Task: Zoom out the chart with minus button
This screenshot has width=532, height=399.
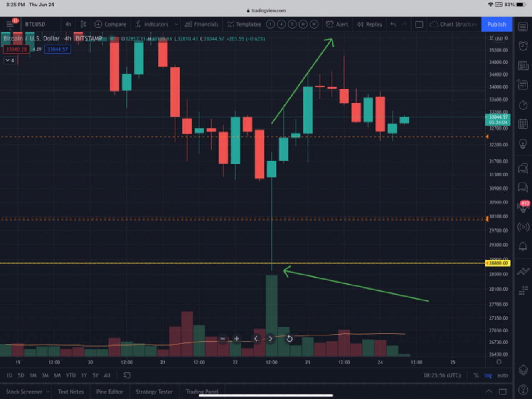Action: (x=223, y=339)
